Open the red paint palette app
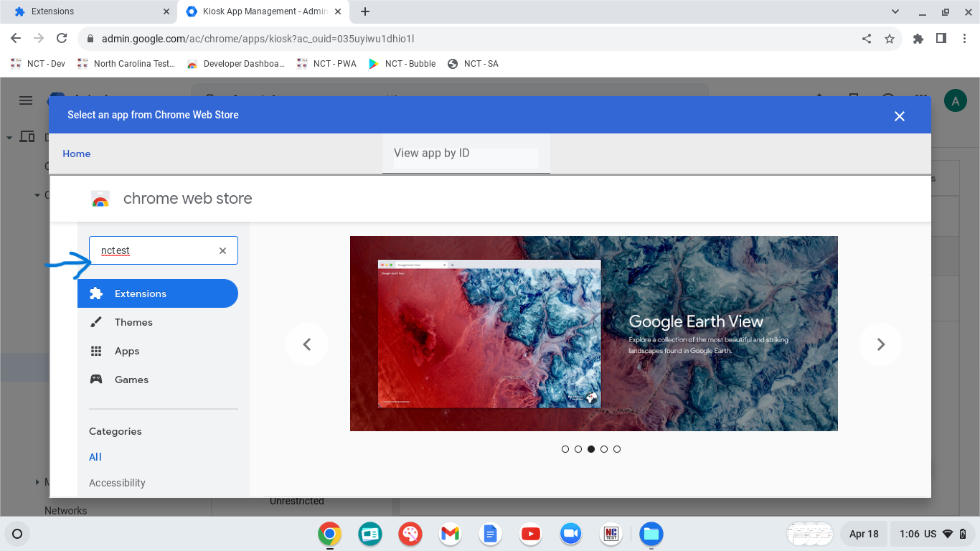 coord(410,534)
